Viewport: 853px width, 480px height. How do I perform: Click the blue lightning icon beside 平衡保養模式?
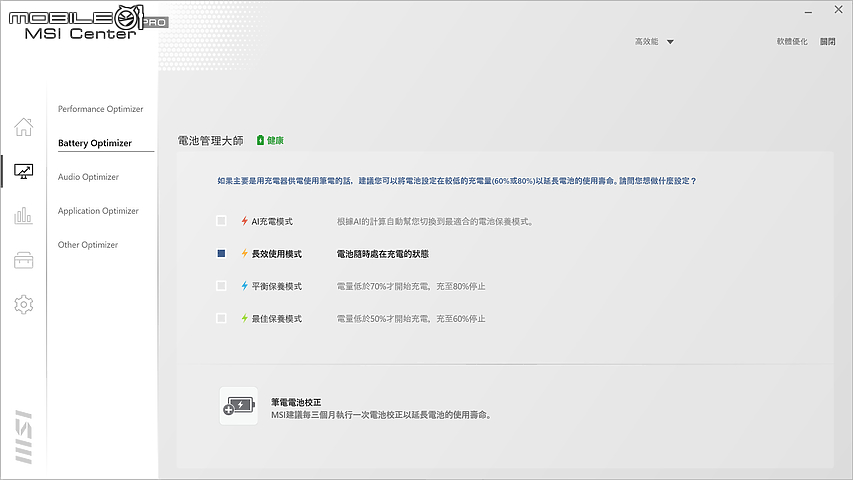click(x=245, y=286)
